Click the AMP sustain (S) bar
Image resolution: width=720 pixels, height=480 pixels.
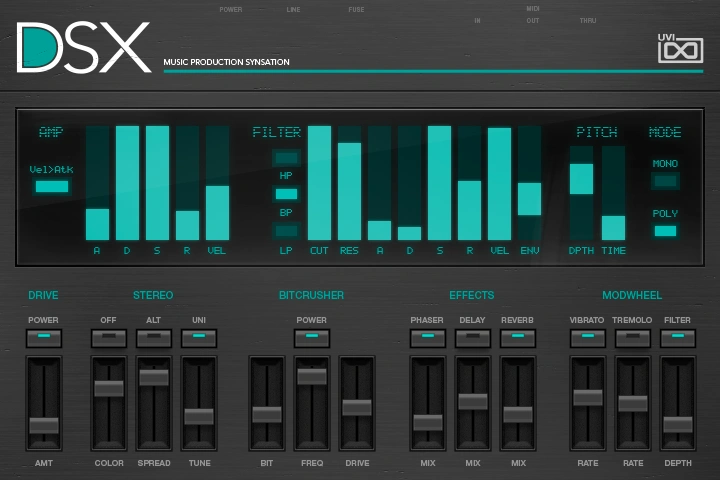(158, 183)
